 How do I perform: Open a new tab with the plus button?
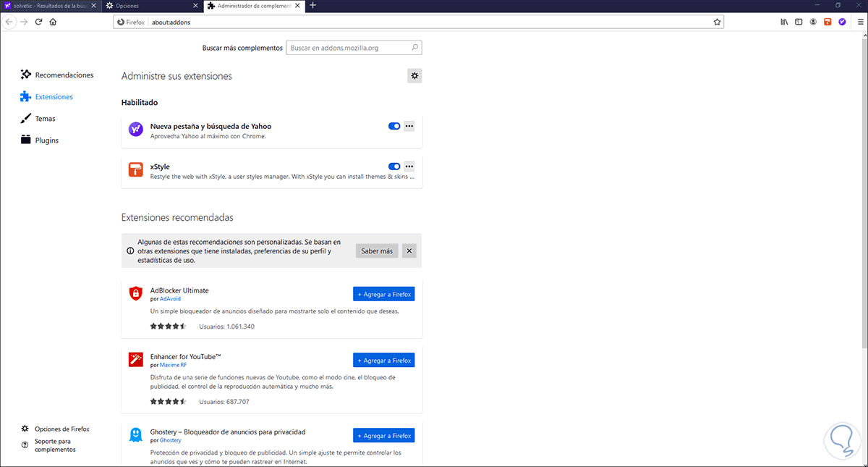point(312,5)
